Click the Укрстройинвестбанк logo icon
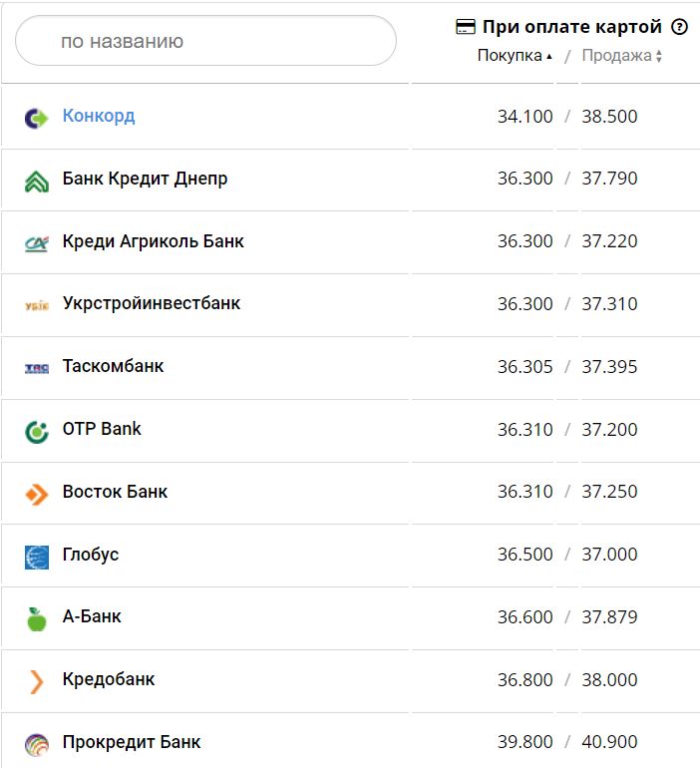 (37, 306)
